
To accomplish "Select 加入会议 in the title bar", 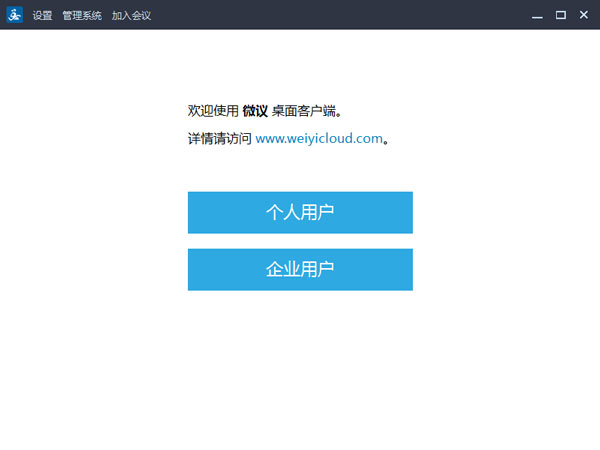I will point(131,15).
